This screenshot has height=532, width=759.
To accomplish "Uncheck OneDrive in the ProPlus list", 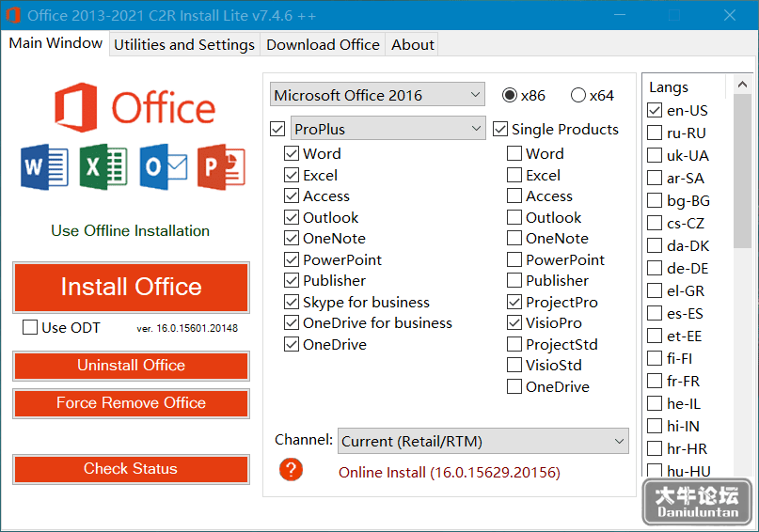I will click(292, 344).
